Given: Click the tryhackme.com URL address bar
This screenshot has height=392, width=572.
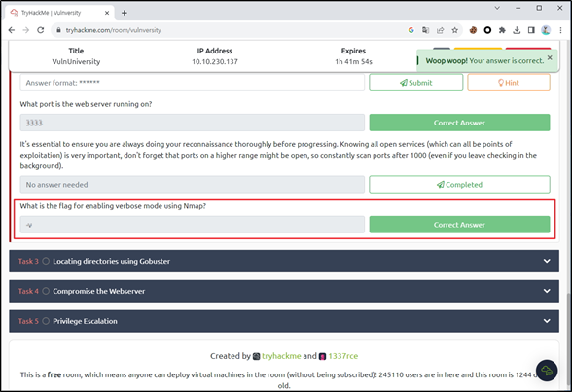Looking at the screenshot, I should pos(113,30).
